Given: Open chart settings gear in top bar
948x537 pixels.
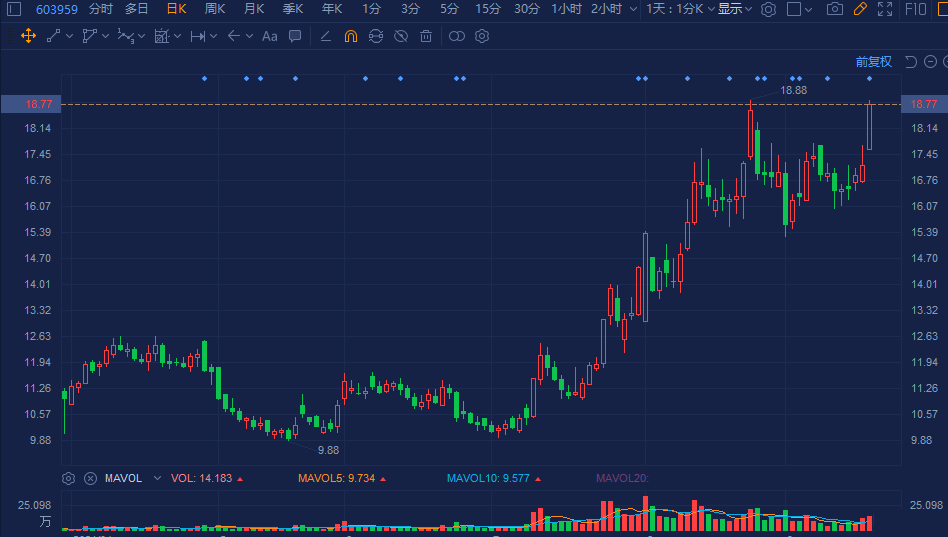Looking at the screenshot, I should tap(768, 9).
